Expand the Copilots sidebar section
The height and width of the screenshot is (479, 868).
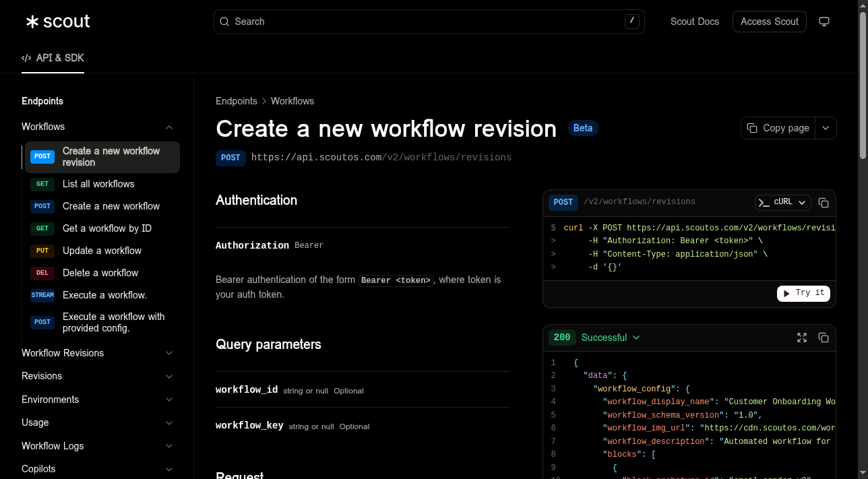[169, 470]
